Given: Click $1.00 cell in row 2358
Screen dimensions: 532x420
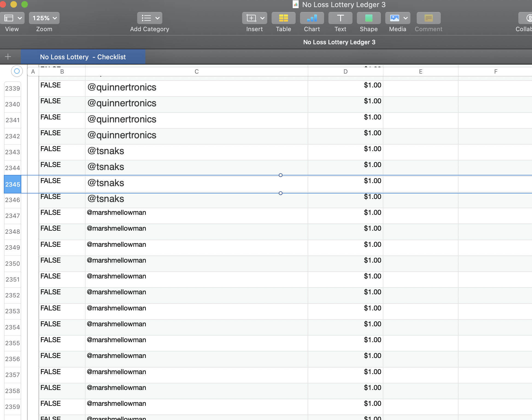Looking at the screenshot, I should pos(345,391).
